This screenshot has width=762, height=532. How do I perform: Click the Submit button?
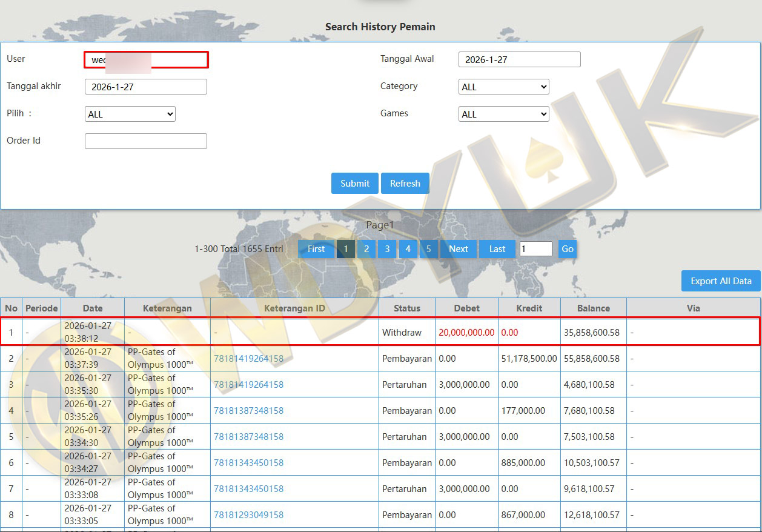(x=354, y=184)
